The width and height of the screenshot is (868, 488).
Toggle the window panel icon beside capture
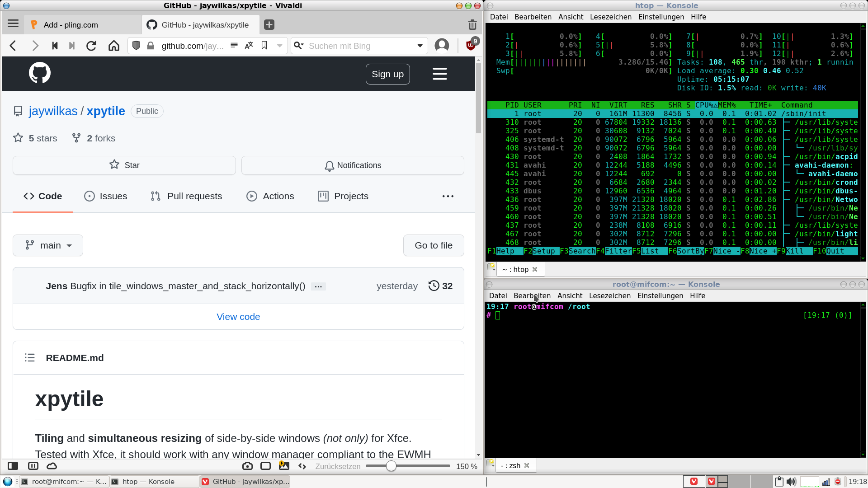point(266,466)
